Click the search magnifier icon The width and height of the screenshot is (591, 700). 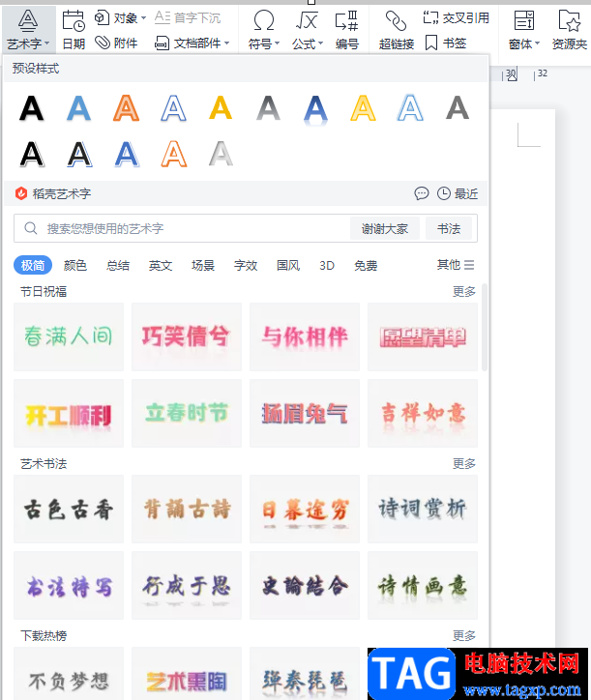(x=30, y=228)
